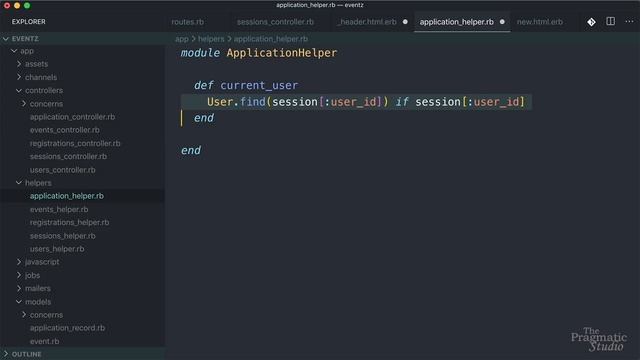Click 'def current_user' code line
Viewport: 640px width, 360px height.
tap(246, 85)
